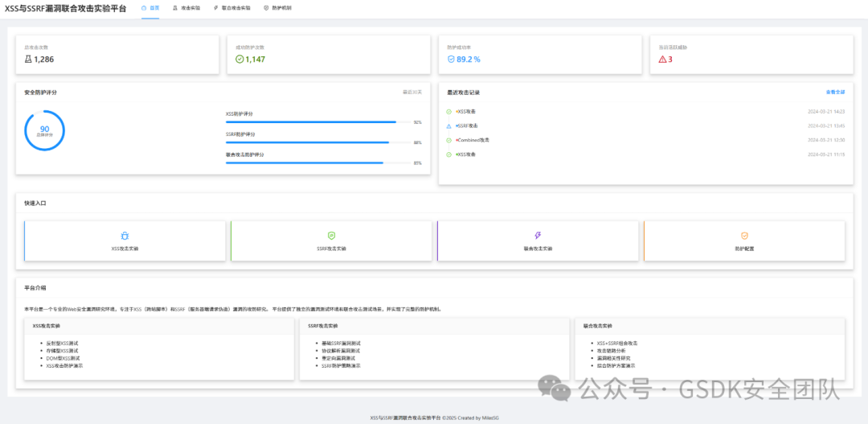The image size is (868, 424).
Task: Click the red warning triangle beside 3
Action: tap(662, 60)
